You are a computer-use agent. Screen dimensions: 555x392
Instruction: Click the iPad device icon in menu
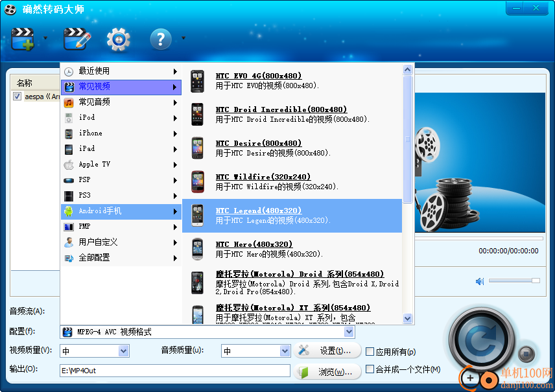pos(69,149)
